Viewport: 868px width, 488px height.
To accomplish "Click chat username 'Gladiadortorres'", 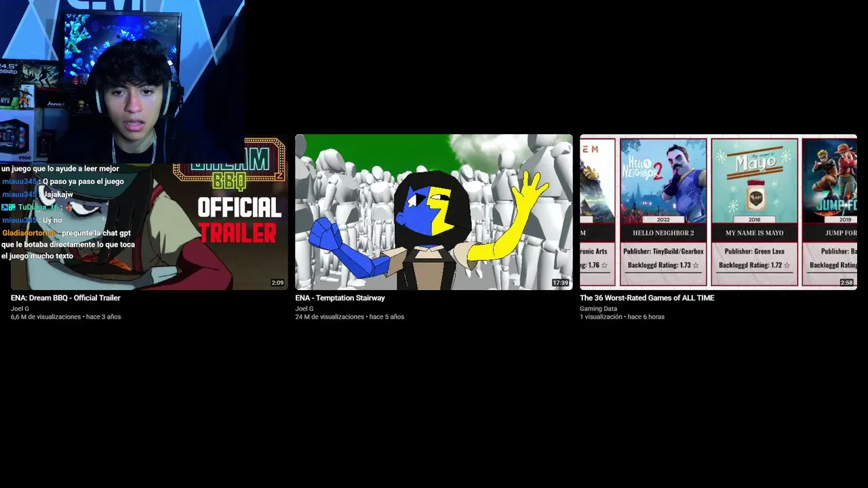I will click(29, 233).
